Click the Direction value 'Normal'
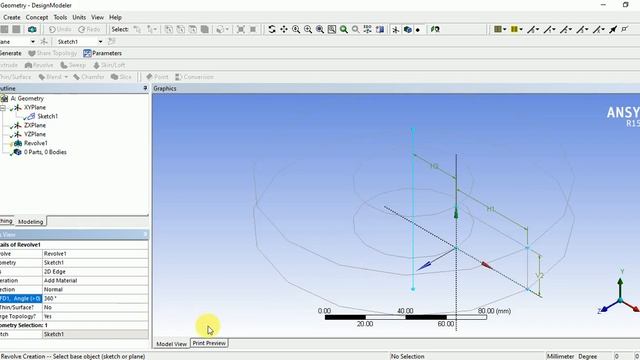Viewport: 640px width, 360px height. 95,289
